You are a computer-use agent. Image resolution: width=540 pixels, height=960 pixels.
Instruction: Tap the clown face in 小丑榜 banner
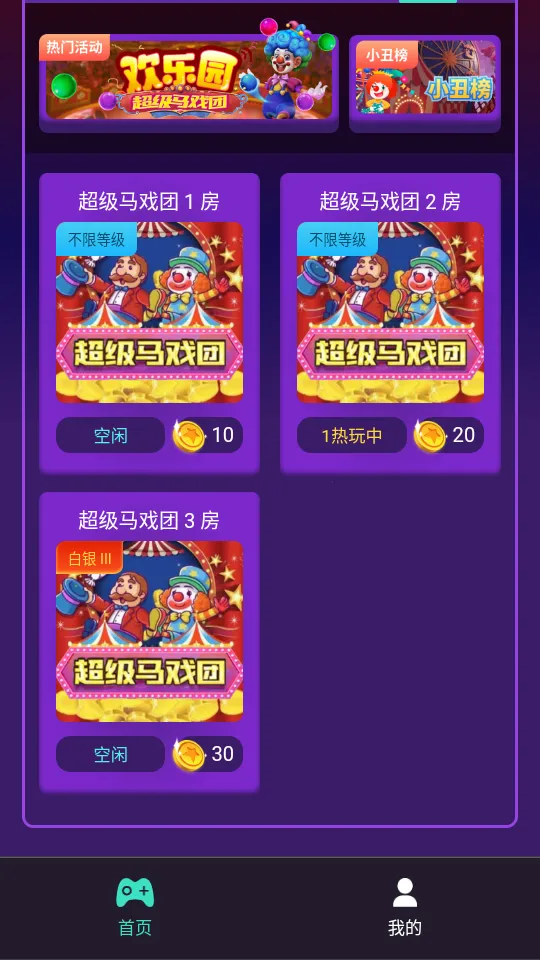point(380,92)
